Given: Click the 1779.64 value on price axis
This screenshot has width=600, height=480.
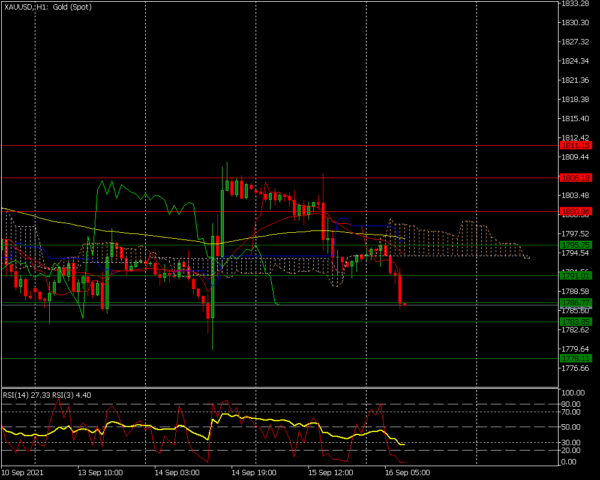Looking at the screenshot, I should 575,349.
